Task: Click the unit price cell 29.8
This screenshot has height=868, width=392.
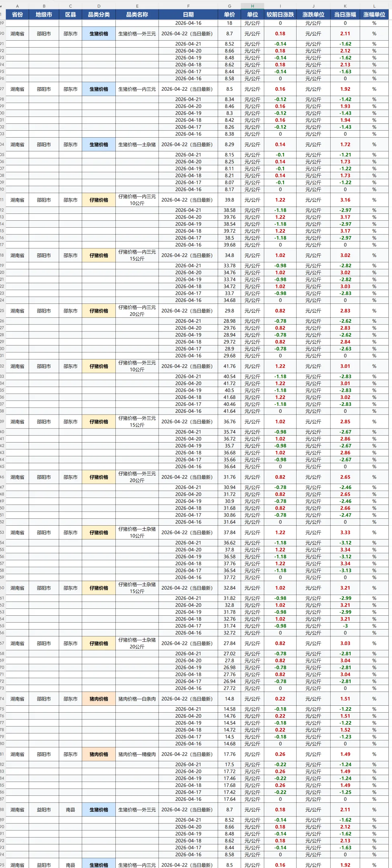Action: pyautogui.click(x=229, y=311)
